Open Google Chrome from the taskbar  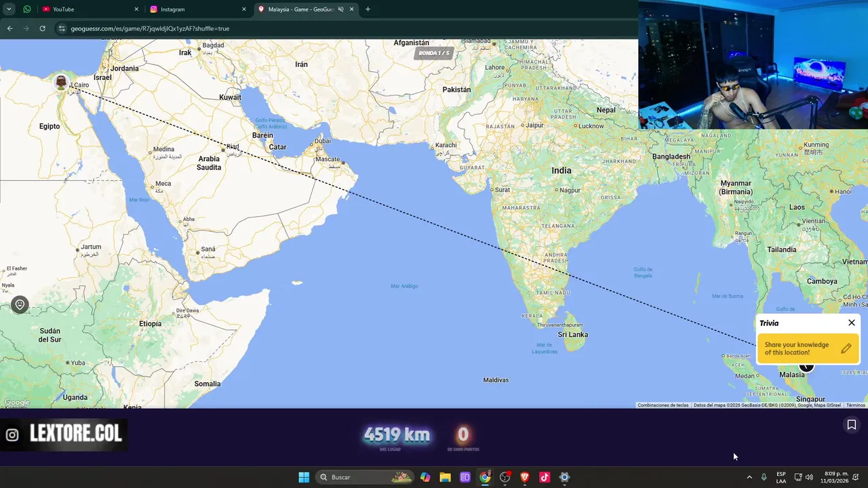coord(485,477)
